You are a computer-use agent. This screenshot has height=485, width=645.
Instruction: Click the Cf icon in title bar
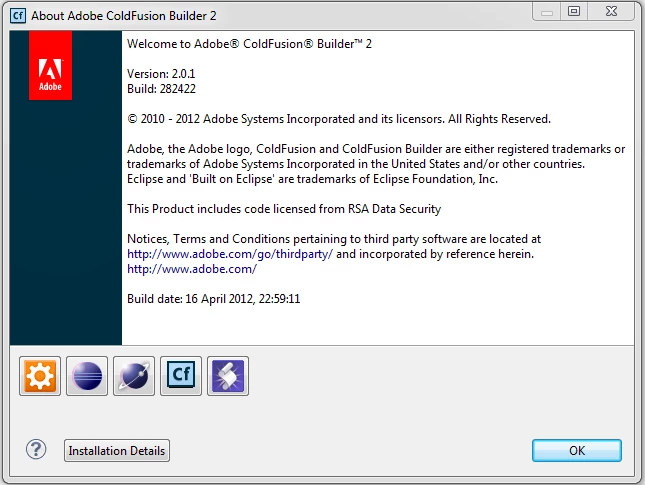(18, 16)
